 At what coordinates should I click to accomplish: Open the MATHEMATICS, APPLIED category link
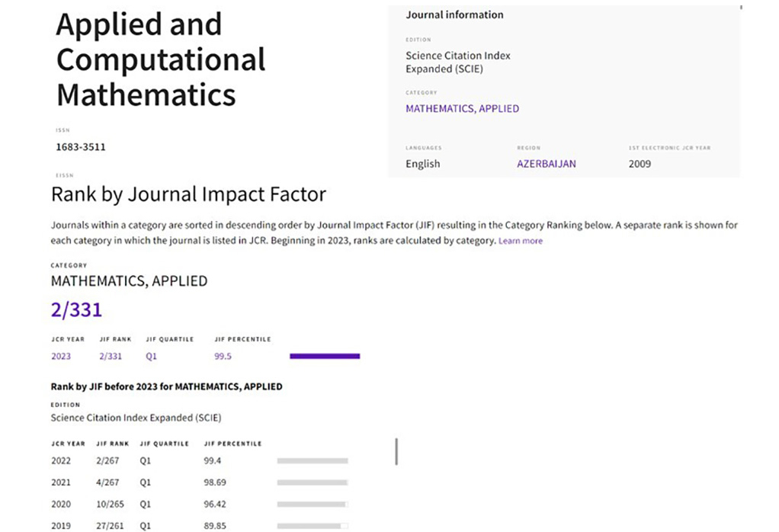(x=462, y=108)
